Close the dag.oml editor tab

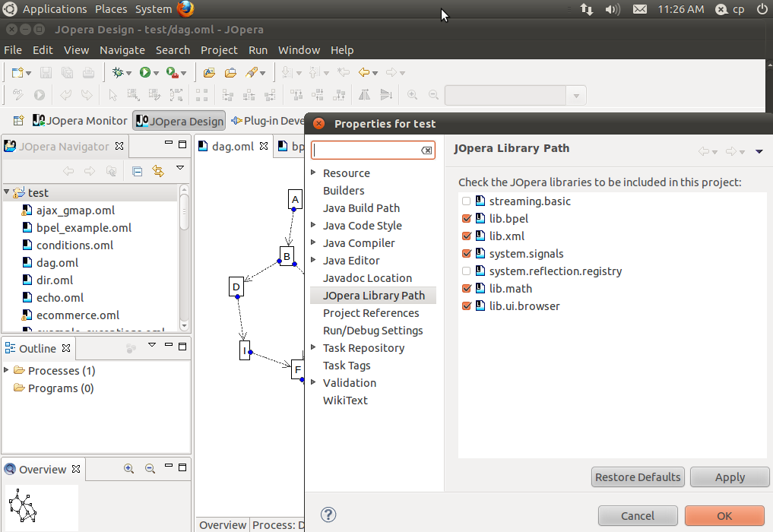264,146
